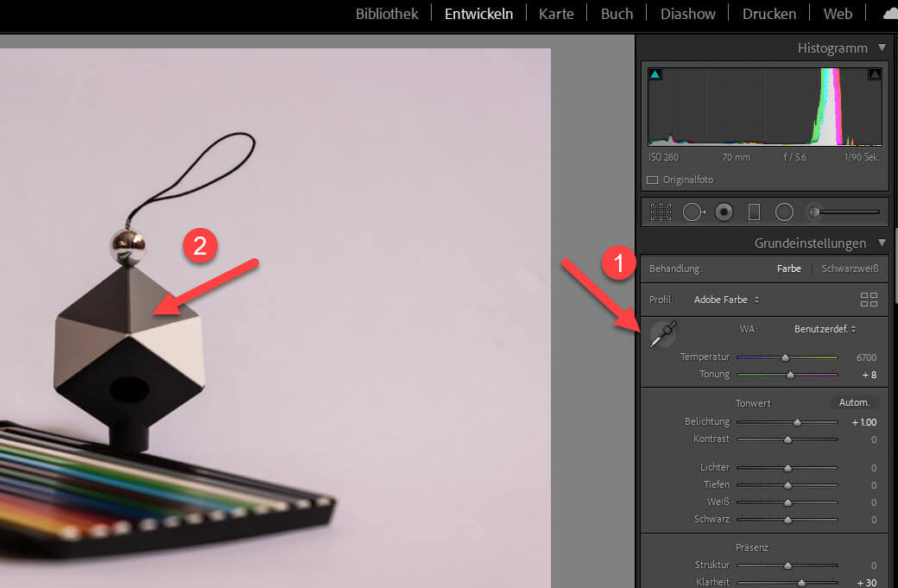Switch to the Entwickeln module

[478, 14]
